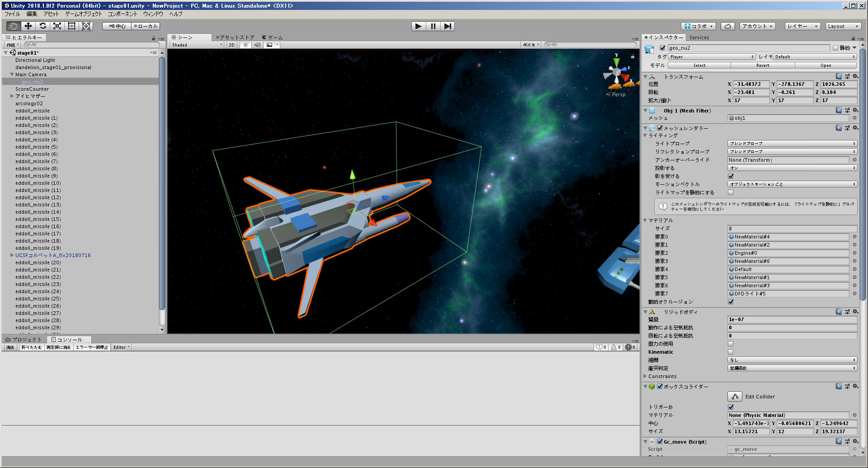The image size is (868, 468).
Task: Select the Scale tool
Action: pos(57,26)
